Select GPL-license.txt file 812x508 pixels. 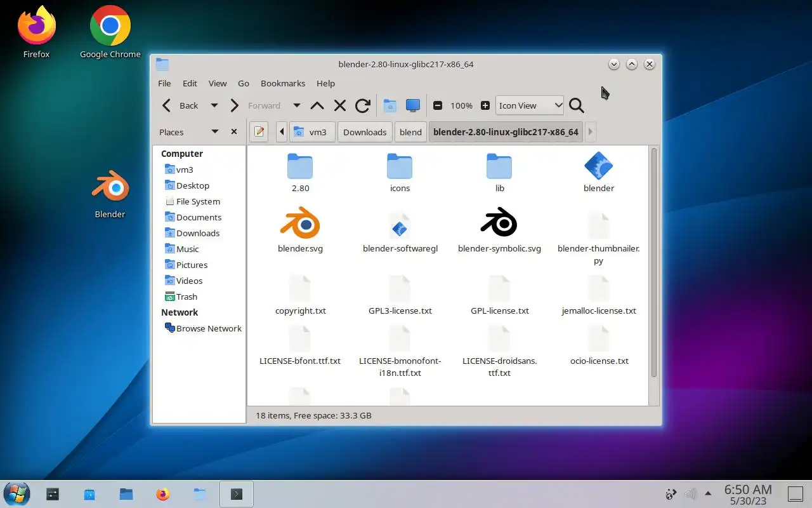(x=499, y=288)
